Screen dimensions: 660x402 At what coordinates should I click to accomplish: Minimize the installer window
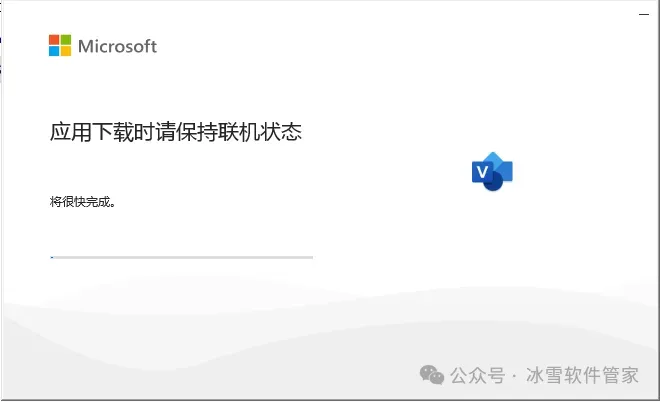644,14
